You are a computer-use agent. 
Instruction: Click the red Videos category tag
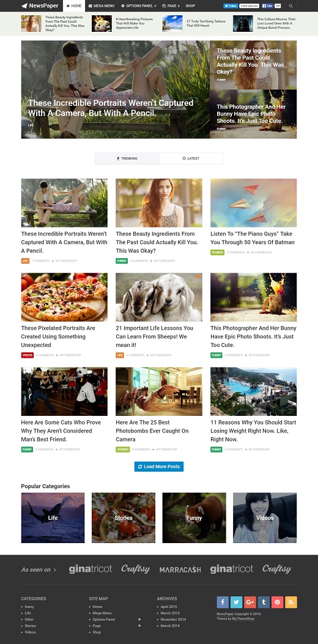pyautogui.click(x=27, y=355)
